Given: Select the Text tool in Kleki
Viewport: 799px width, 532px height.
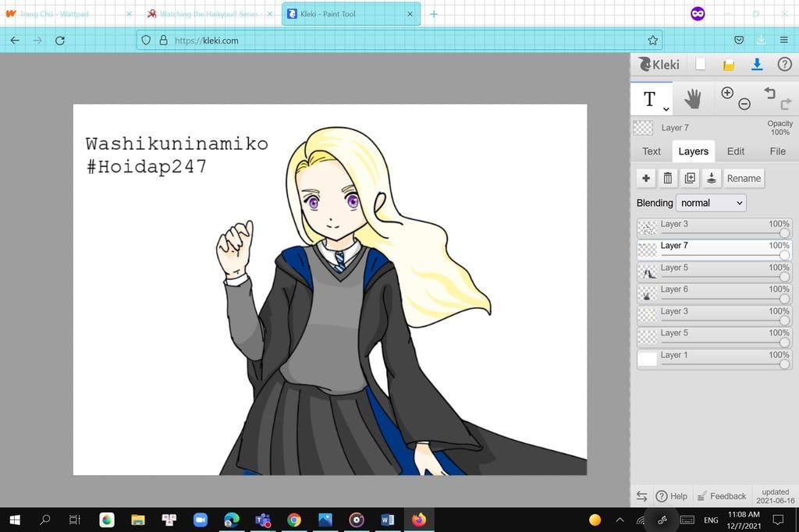Looking at the screenshot, I should (x=649, y=99).
